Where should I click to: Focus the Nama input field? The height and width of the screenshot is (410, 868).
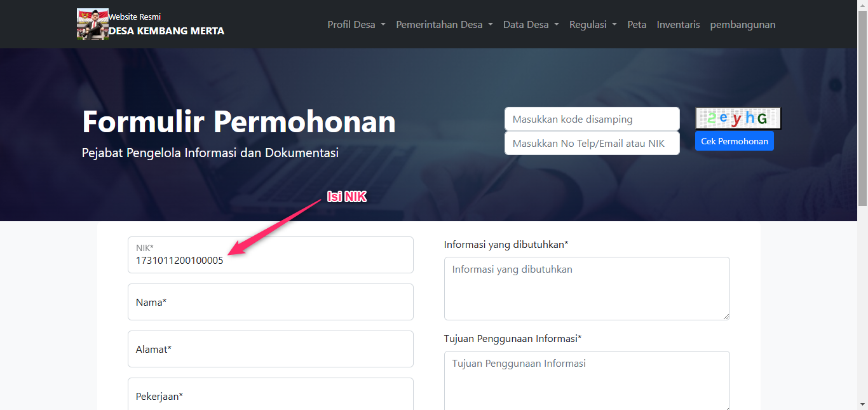point(270,302)
